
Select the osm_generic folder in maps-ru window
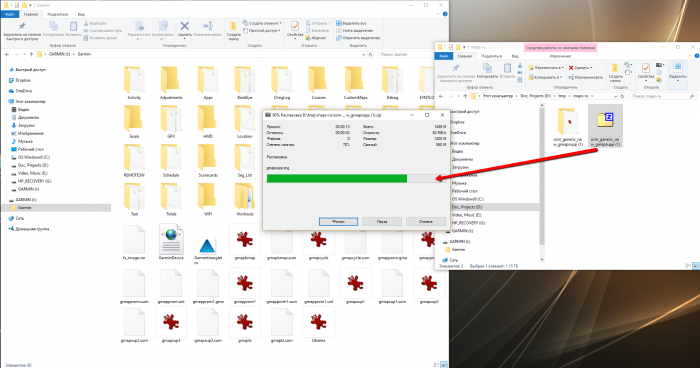[x=568, y=126]
